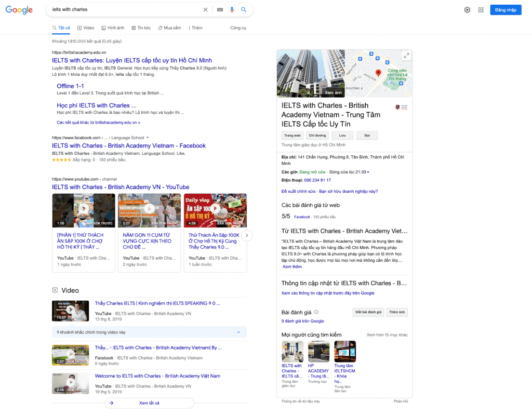The image size is (532, 416).
Task: Click the Lưu save button
Action: click(342, 136)
